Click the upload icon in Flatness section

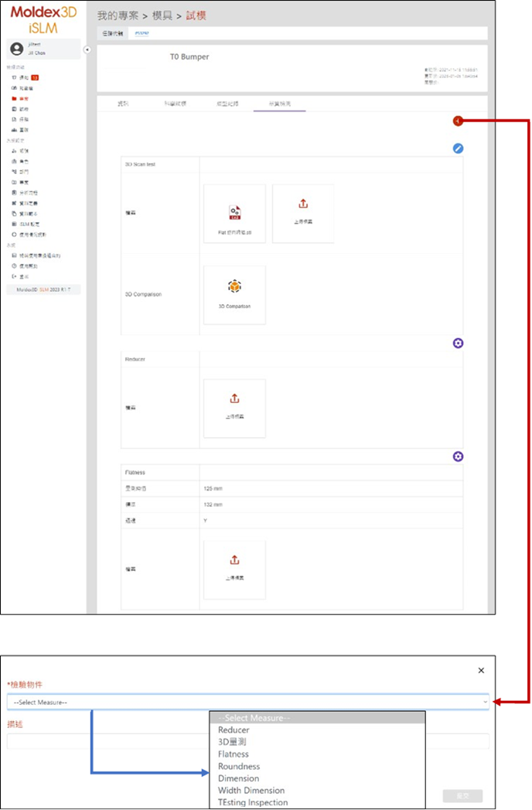[234, 560]
